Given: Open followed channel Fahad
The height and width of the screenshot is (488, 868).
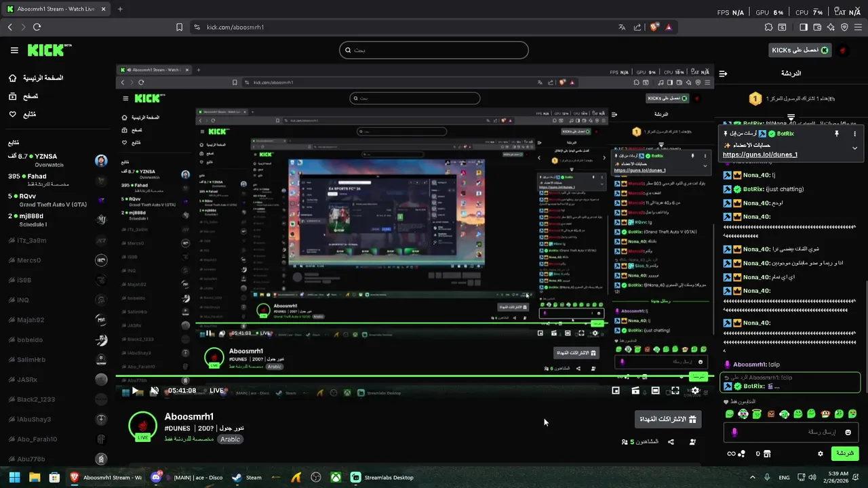Looking at the screenshot, I should [58, 180].
